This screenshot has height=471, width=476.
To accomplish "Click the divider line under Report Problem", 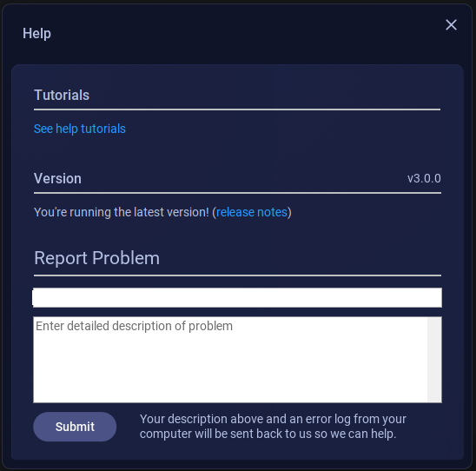I will [237, 275].
